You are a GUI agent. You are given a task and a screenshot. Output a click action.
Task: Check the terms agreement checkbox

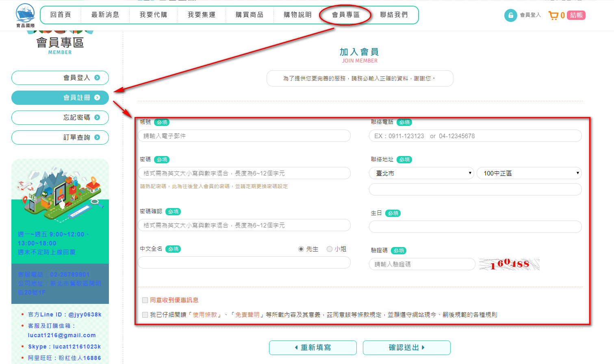145,315
